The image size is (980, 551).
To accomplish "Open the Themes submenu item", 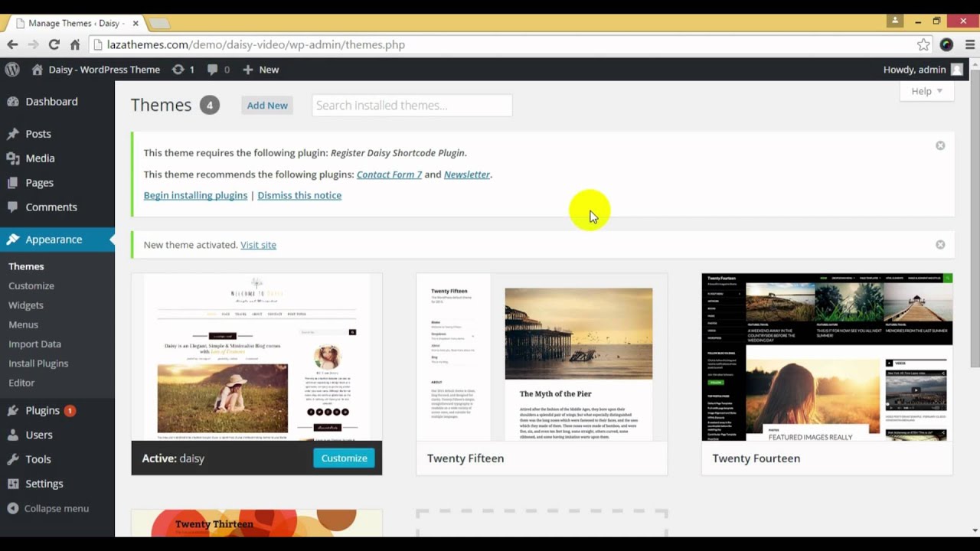I will coord(26,266).
